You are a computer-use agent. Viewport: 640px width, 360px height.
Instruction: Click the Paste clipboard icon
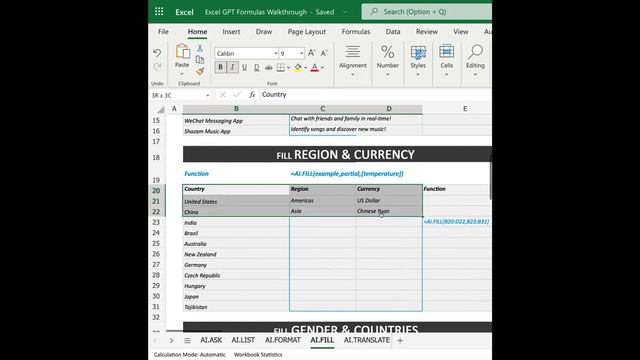click(182, 51)
